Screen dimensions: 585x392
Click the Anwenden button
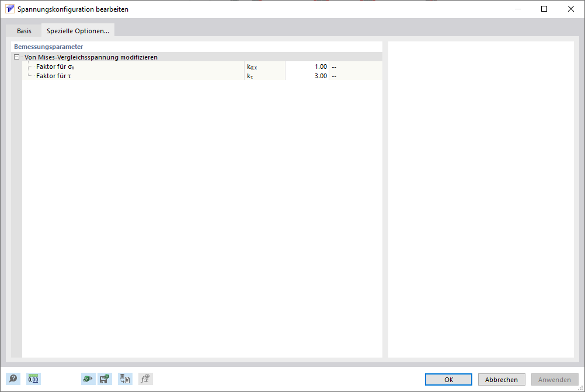[x=555, y=379]
